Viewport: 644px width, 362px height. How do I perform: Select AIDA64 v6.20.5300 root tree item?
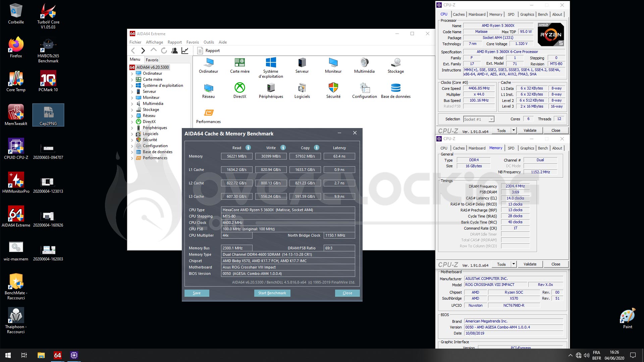click(150, 67)
